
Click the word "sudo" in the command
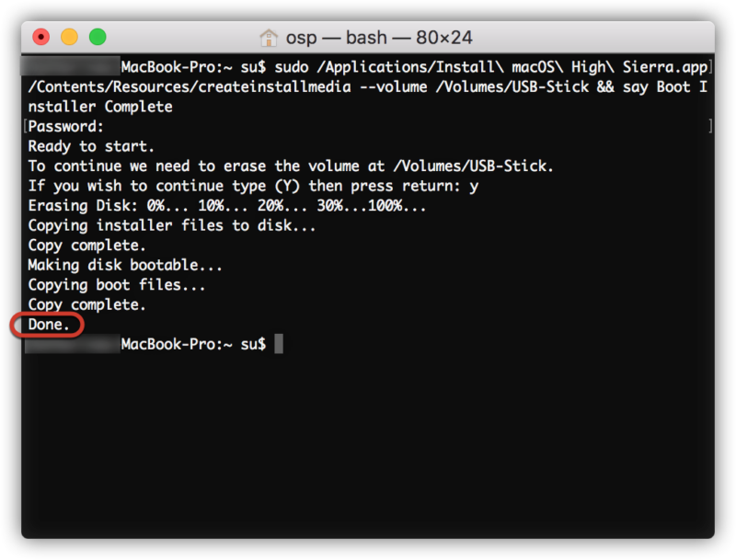point(292,67)
